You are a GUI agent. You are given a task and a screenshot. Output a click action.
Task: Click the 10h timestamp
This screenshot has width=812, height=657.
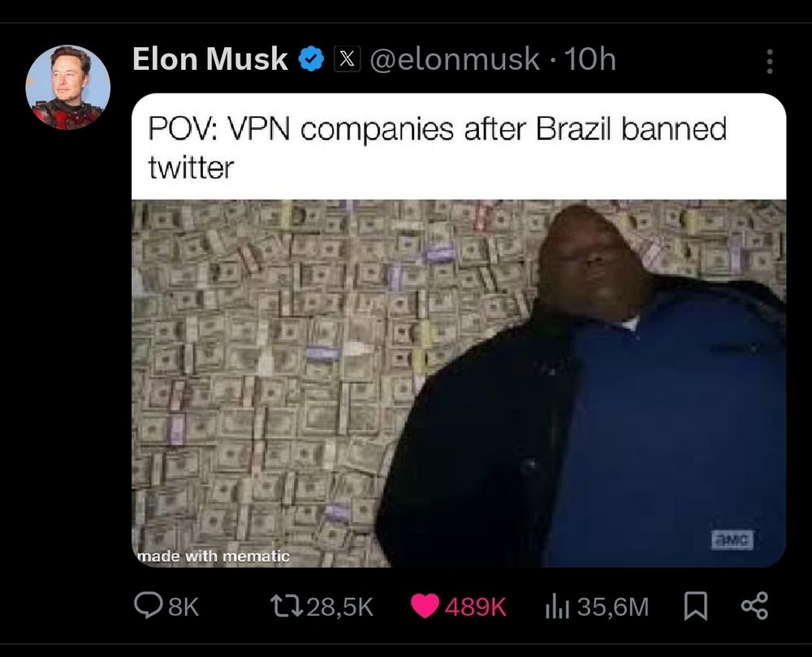pyautogui.click(x=590, y=59)
